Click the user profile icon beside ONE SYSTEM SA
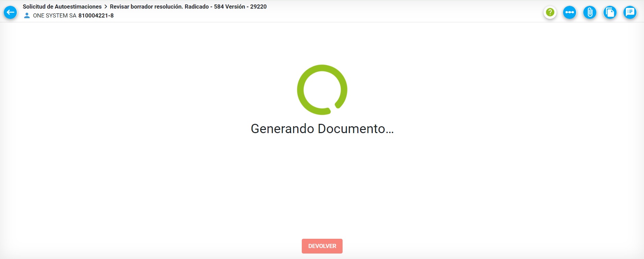Image resolution: width=644 pixels, height=259 pixels. click(x=27, y=15)
